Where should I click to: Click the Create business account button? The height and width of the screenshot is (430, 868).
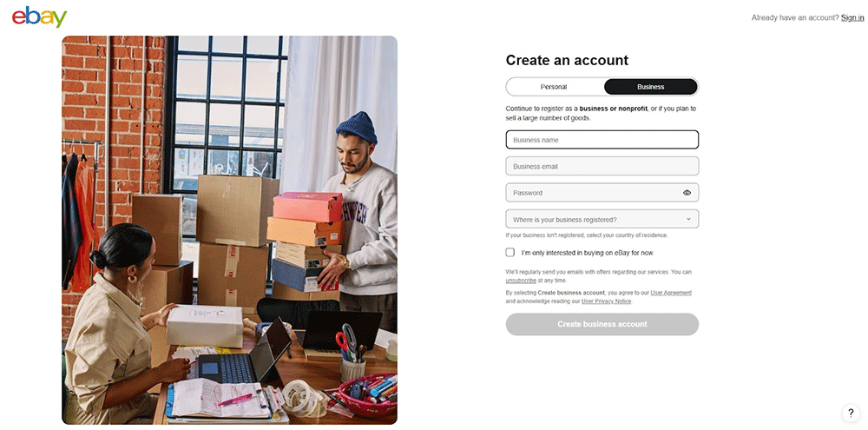[x=602, y=324]
